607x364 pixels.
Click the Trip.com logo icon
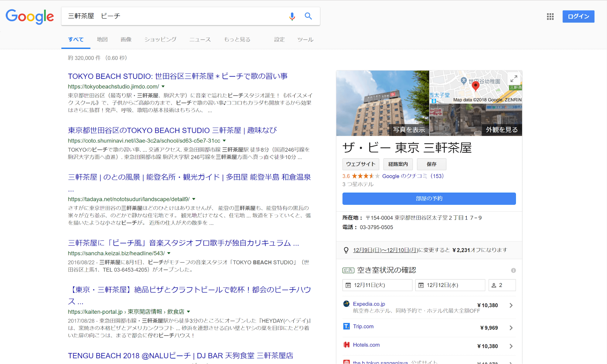[346, 326]
